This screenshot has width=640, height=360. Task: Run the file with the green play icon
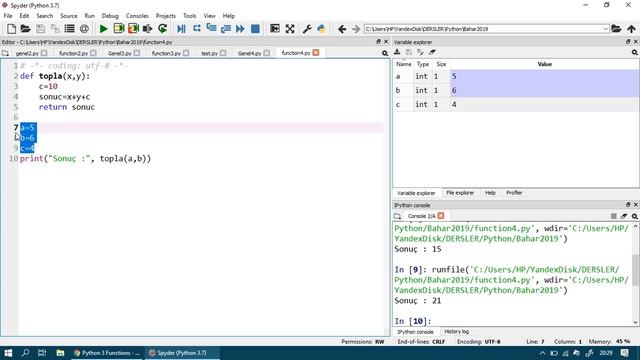click(104, 29)
